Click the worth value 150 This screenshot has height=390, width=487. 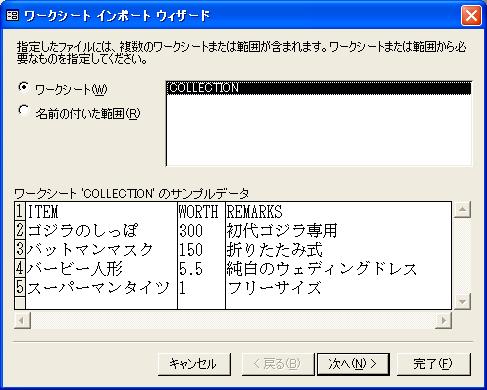point(201,249)
